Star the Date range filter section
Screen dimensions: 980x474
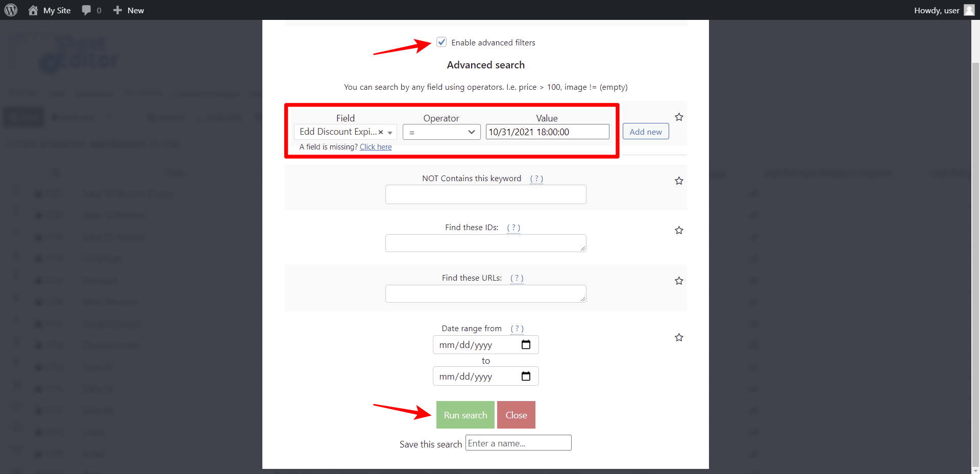pos(679,337)
